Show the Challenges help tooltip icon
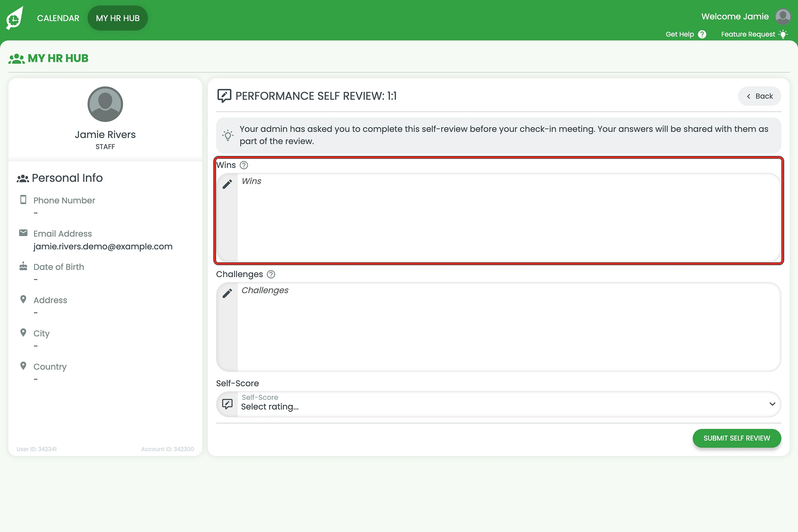 click(x=271, y=275)
